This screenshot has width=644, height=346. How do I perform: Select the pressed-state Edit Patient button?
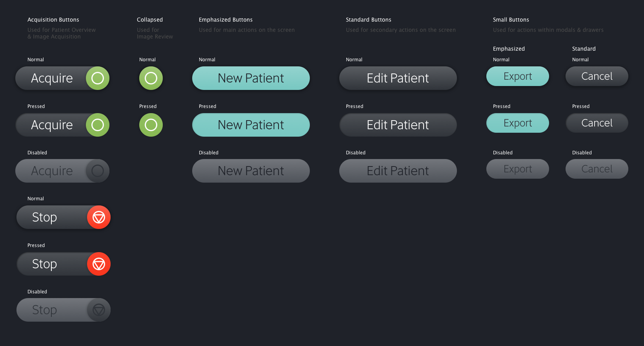point(398,125)
